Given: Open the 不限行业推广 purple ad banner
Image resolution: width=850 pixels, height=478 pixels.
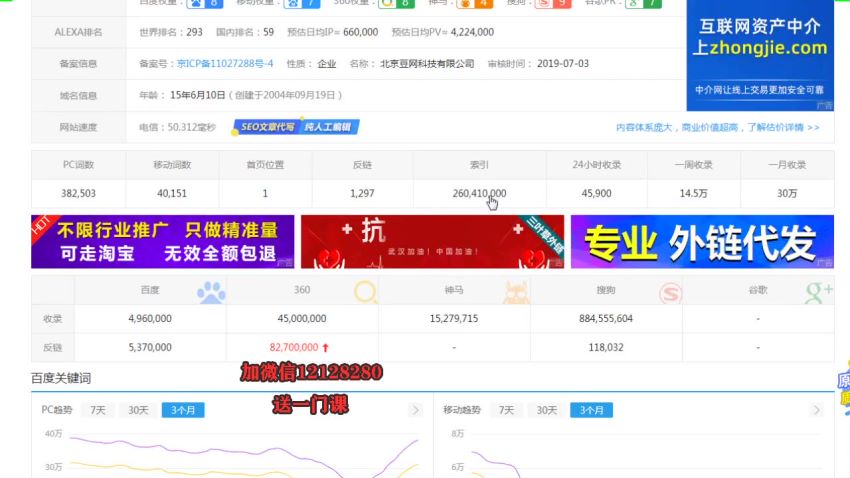Looking at the screenshot, I should (163, 242).
